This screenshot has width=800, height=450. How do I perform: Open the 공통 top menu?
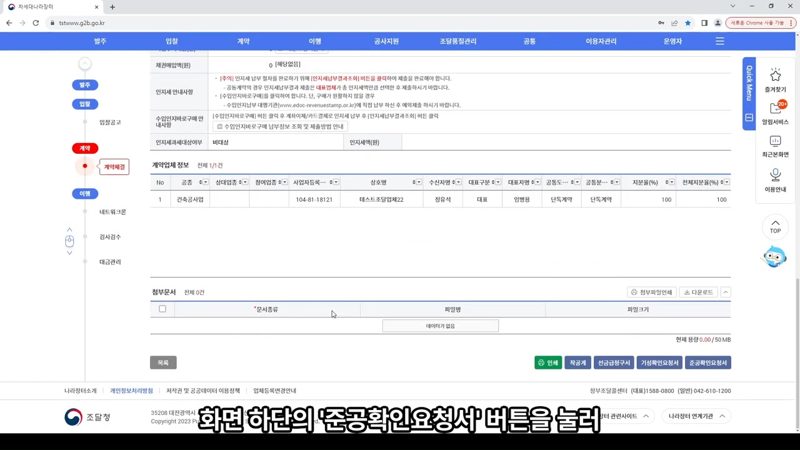pyautogui.click(x=530, y=41)
